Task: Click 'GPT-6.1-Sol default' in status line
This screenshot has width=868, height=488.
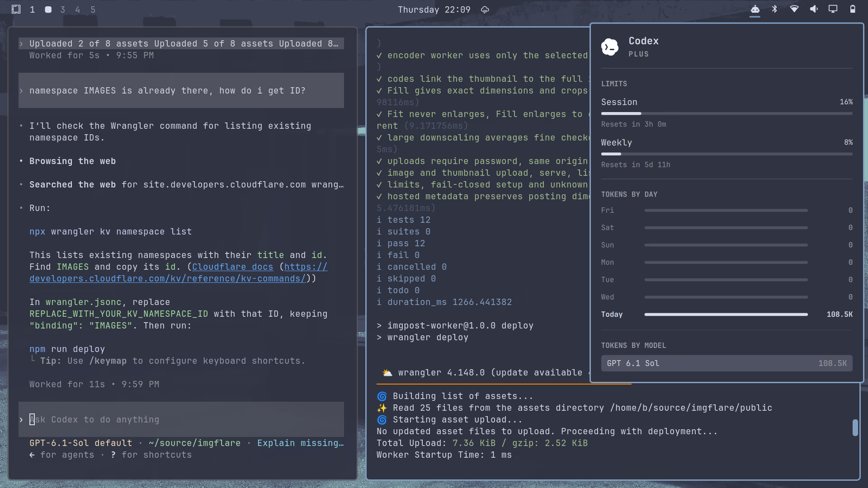Action: coord(80,443)
